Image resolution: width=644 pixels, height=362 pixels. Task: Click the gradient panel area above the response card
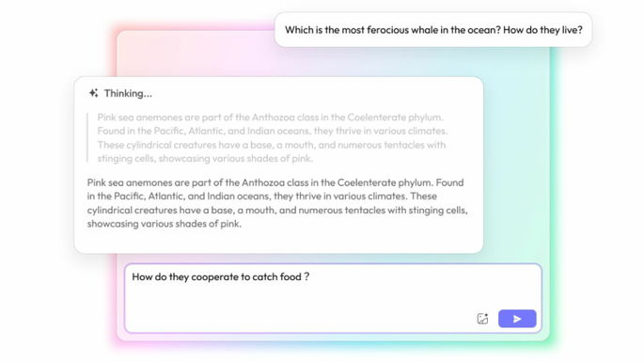pyautogui.click(x=197, y=55)
